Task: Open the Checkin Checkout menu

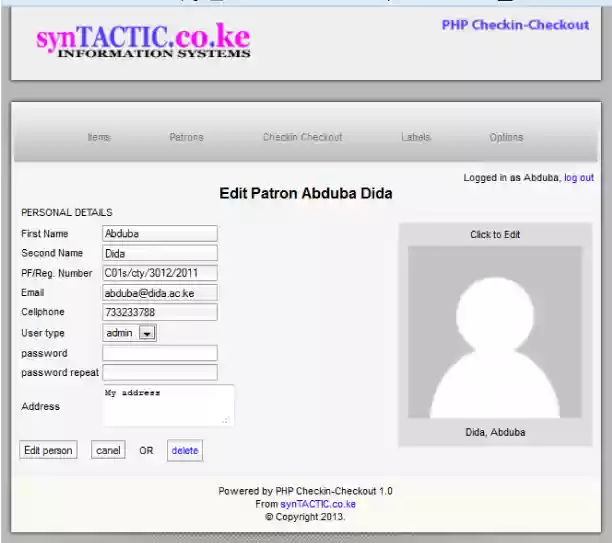Action: pyautogui.click(x=302, y=137)
